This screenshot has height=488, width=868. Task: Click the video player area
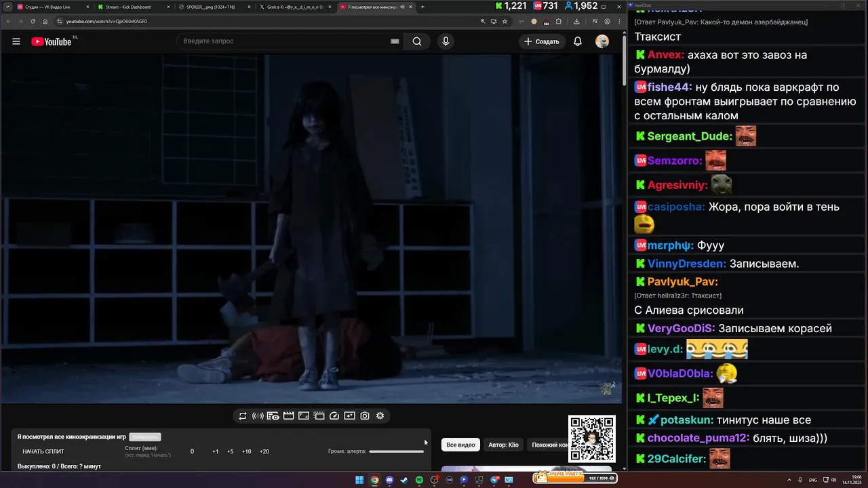tap(311, 228)
